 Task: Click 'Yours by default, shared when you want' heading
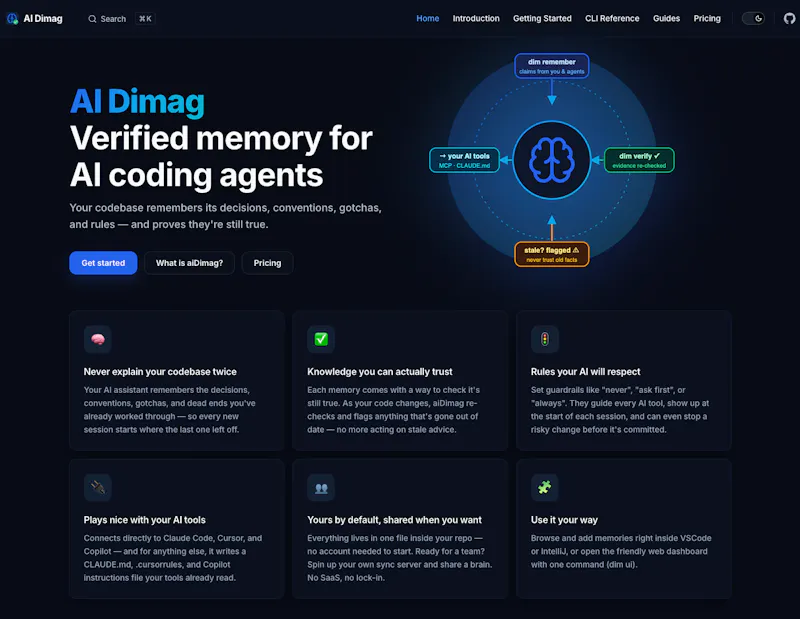(x=394, y=520)
